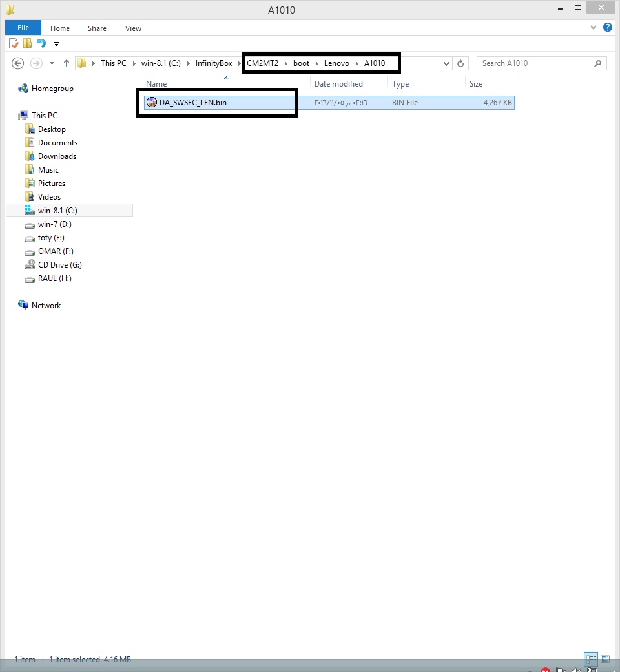Screen dimensions: 620x672
Task: Switch to Large icons view in status bar
Action: [x=605, y=658]
